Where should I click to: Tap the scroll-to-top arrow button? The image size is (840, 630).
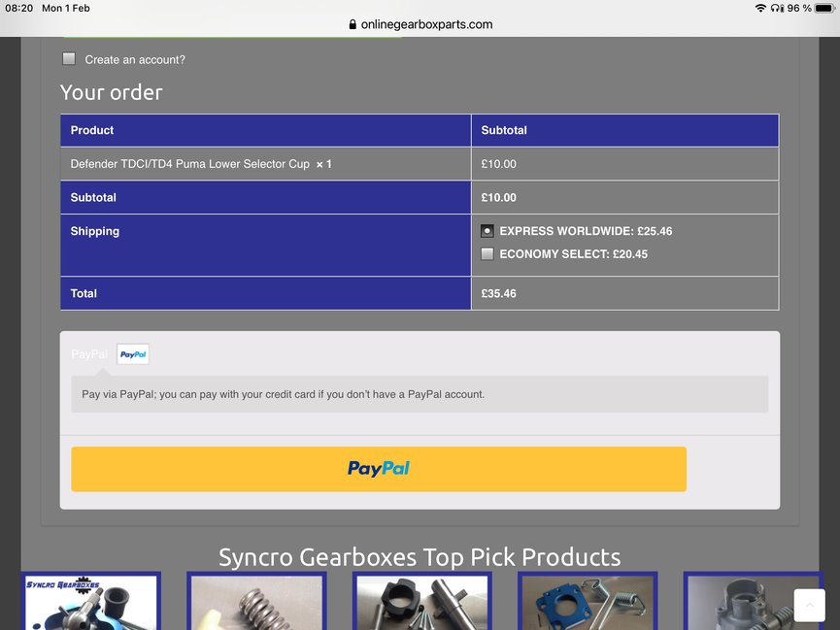[x=810, y=605]
